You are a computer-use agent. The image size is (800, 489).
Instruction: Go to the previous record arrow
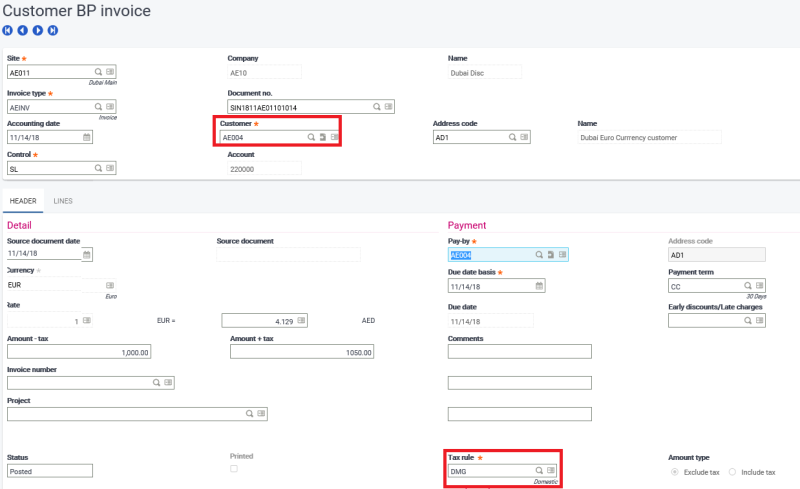point(23,30)
